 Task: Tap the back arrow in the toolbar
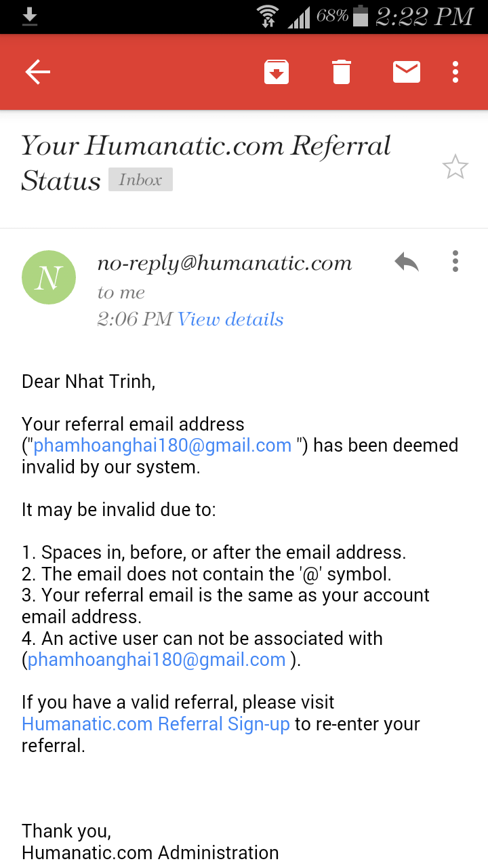38,72
